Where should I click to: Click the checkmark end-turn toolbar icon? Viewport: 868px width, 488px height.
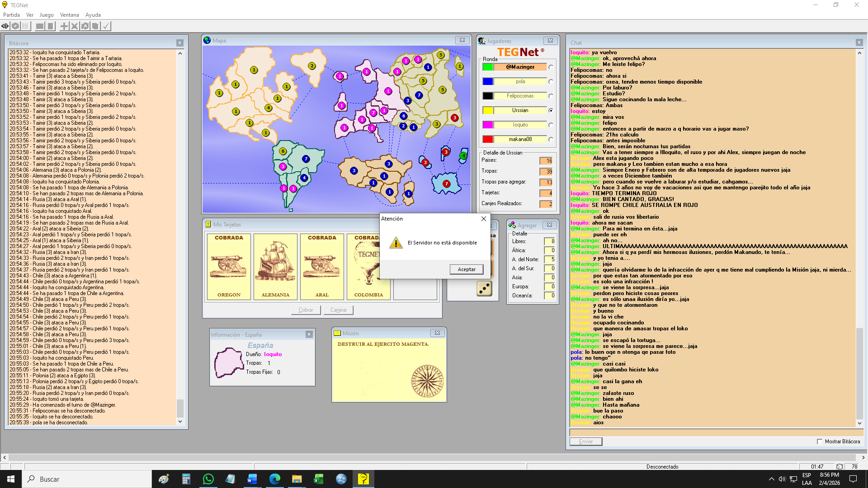click(106, 26)
